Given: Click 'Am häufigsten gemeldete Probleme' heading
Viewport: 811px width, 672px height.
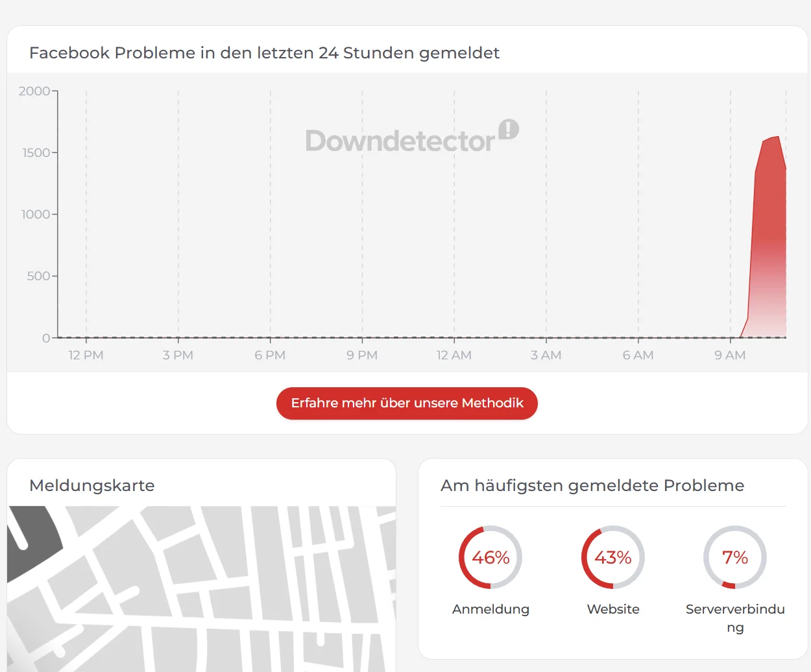Looking at the screenshot, I should pyautogui.click(x=592, y=486).
